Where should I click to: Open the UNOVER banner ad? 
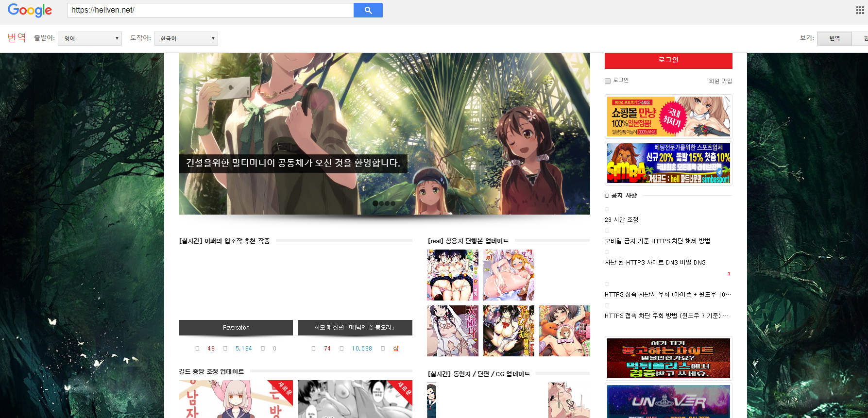click(668, 401)
